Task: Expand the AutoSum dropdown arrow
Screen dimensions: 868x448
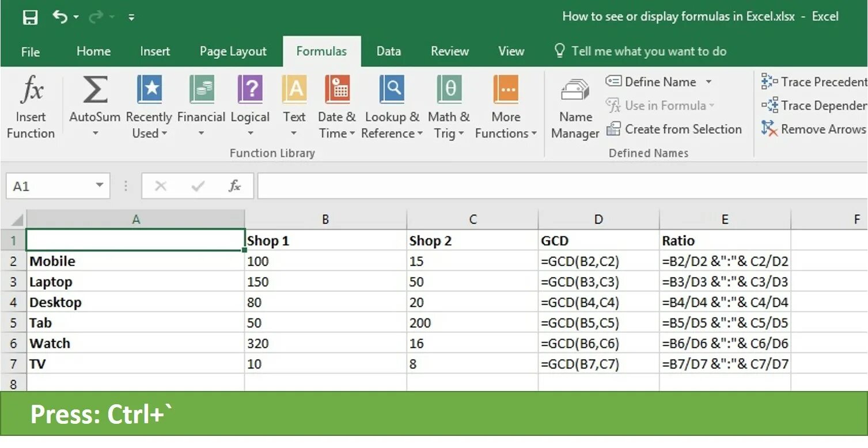Action: (96, 134)
